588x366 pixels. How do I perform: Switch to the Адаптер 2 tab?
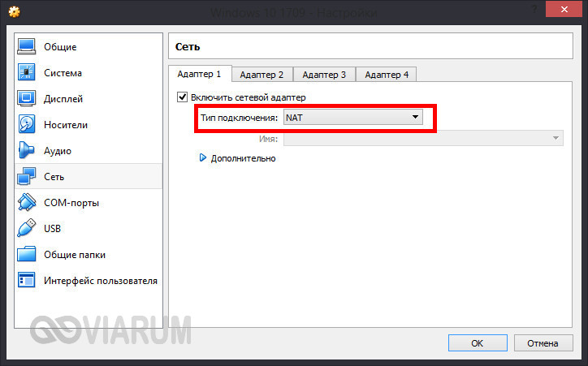tap(262, 75)
